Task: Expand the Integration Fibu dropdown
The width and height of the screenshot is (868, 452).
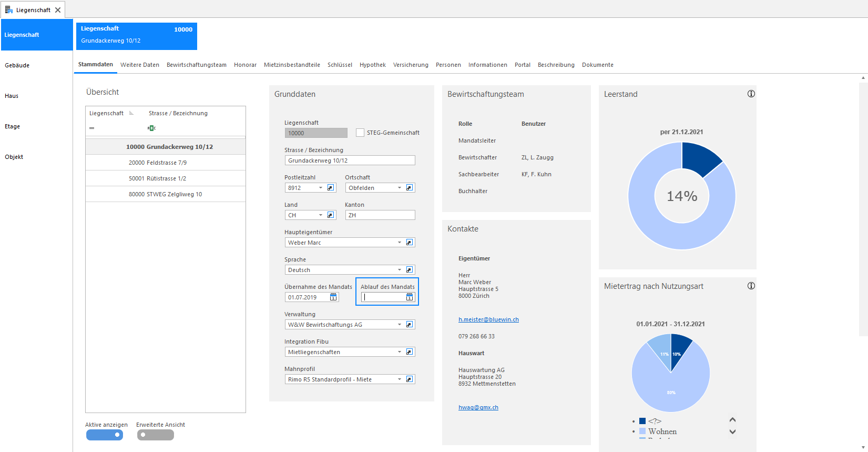Action: (400, 352)
